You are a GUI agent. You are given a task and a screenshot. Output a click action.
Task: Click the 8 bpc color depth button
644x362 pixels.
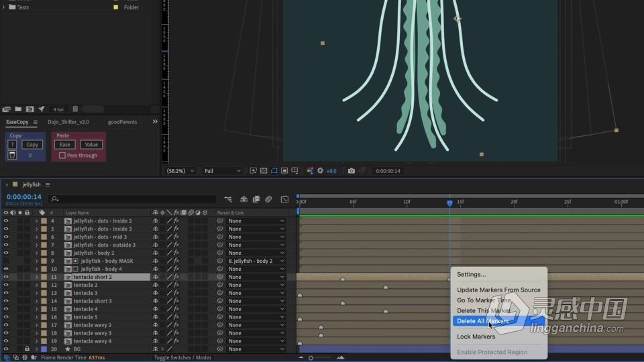[59, 109]
